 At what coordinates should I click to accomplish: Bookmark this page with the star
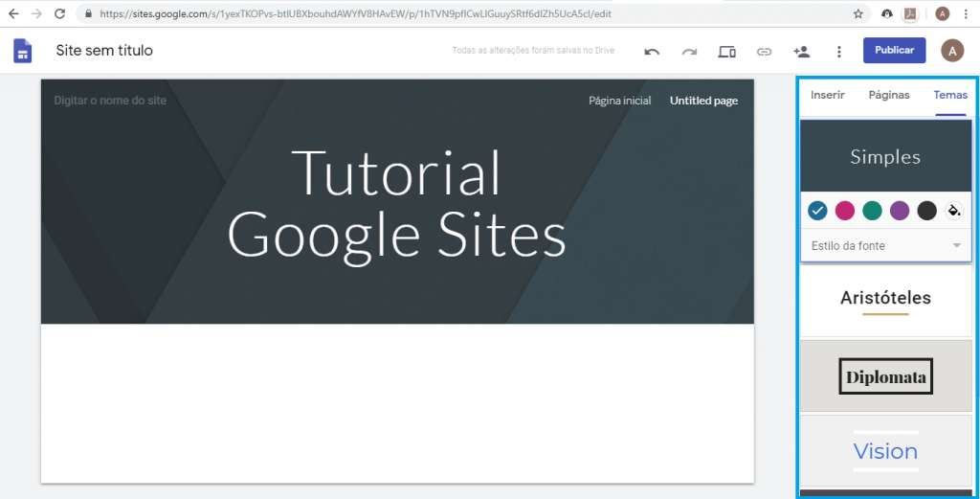pyautogui.click(x=858, y=13)
